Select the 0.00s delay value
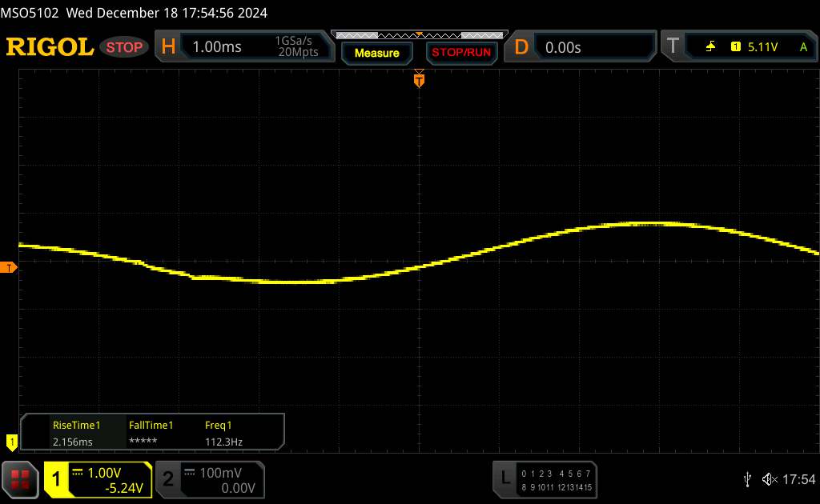820x504 pixels. tap(563, 47)
